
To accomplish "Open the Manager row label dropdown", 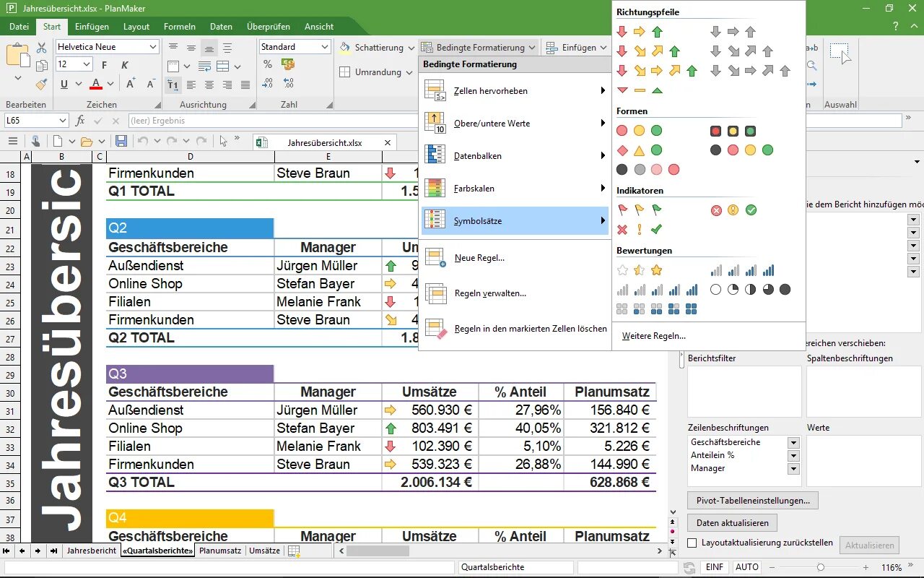I will pyautogui.click(x=793, y=469).
